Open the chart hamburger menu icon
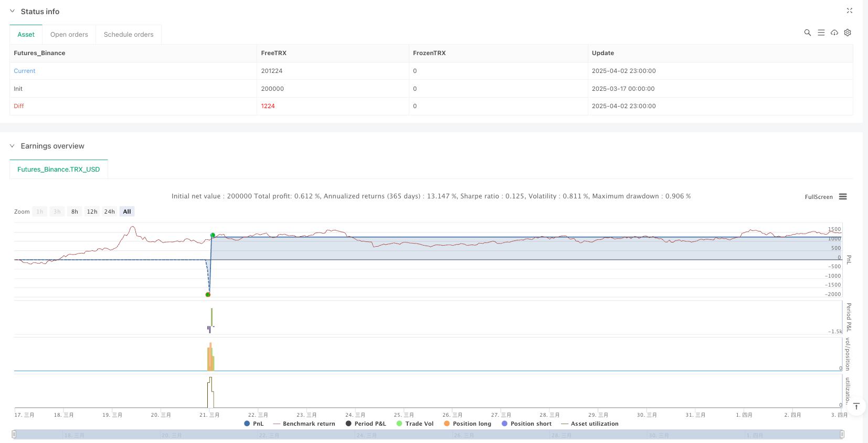 (x=843, y=197)
